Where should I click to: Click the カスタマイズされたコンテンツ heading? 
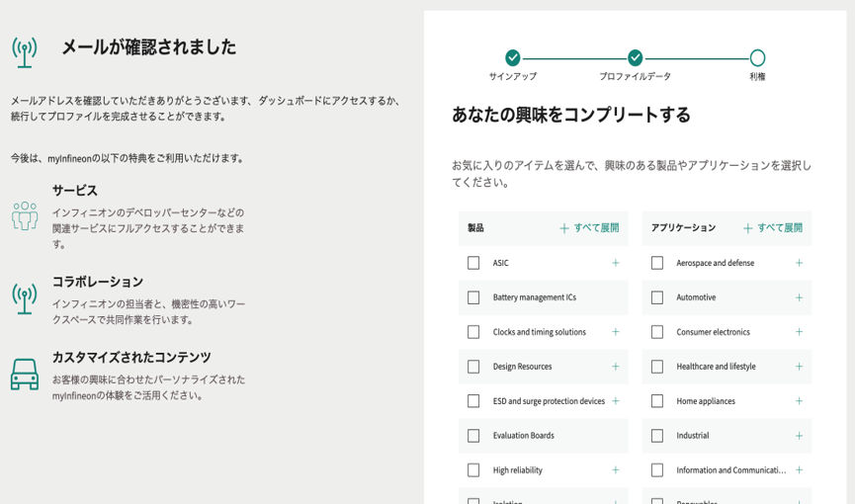pos(131,358)
